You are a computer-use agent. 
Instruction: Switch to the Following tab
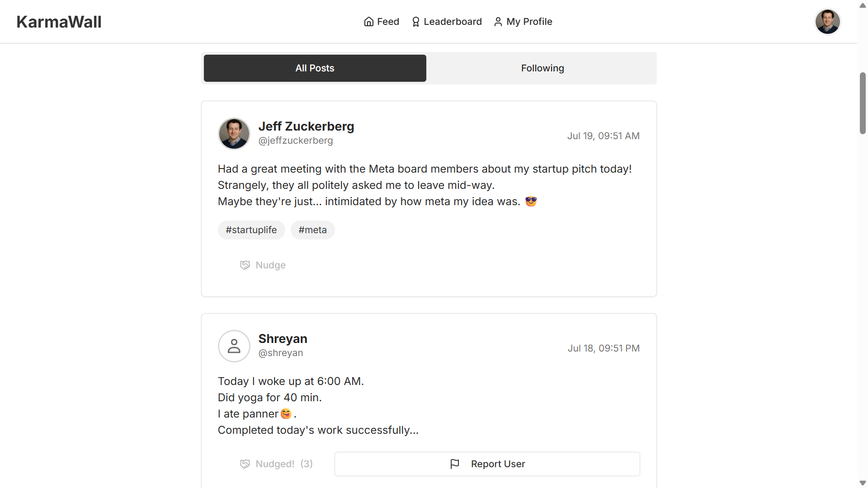542,68
